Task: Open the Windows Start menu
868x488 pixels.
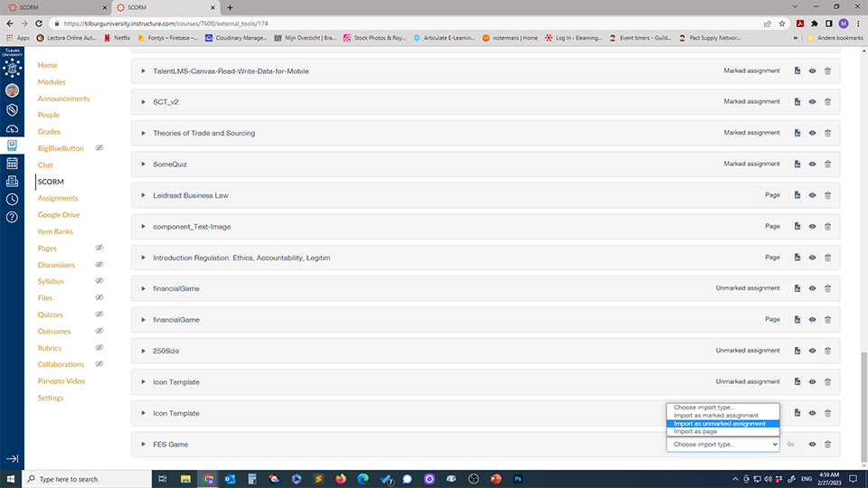Action: pyautogui.click(x=11, y=479)
